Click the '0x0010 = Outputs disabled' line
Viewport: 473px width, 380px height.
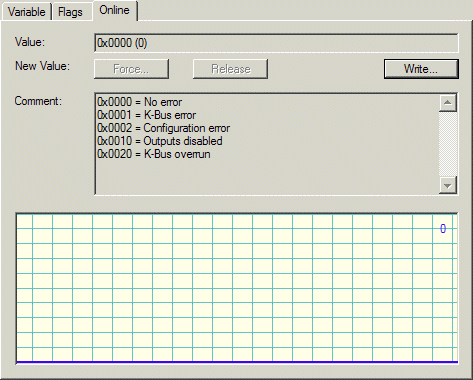(x=160, y=141)
